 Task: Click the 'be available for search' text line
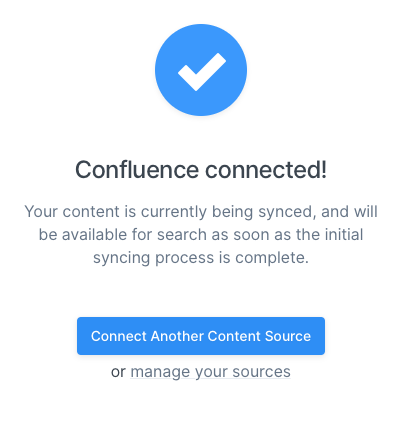click(x=123, y=235)
